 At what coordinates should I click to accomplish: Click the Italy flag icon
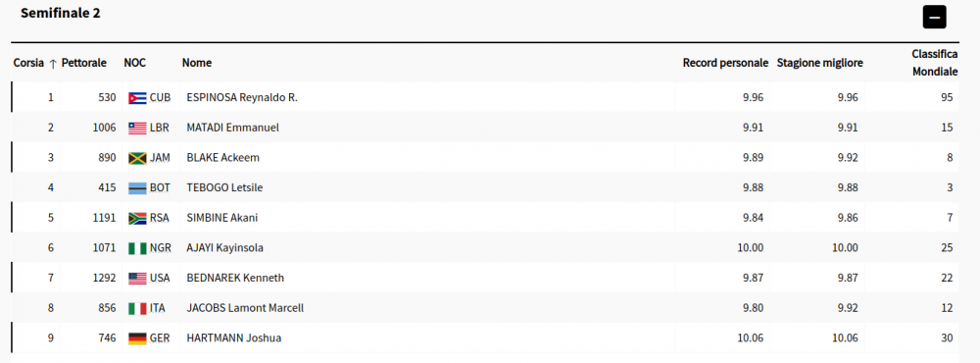pos(137,308)
